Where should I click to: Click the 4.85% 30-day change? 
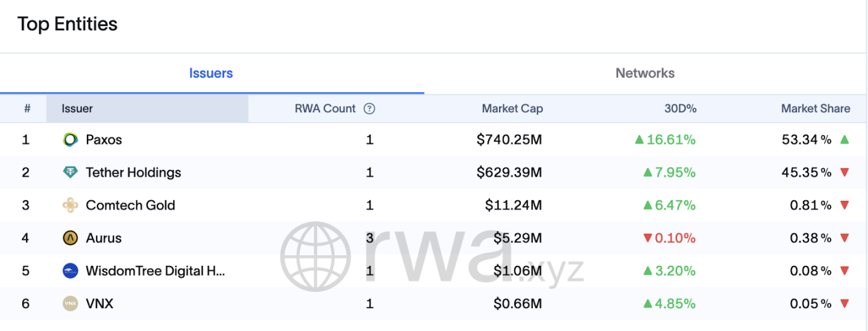tap(669, 303)
